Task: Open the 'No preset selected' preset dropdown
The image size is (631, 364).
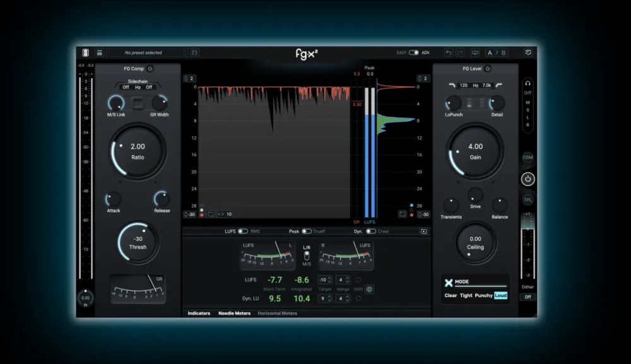Action: pyautogui.click(x=147, y=53)
